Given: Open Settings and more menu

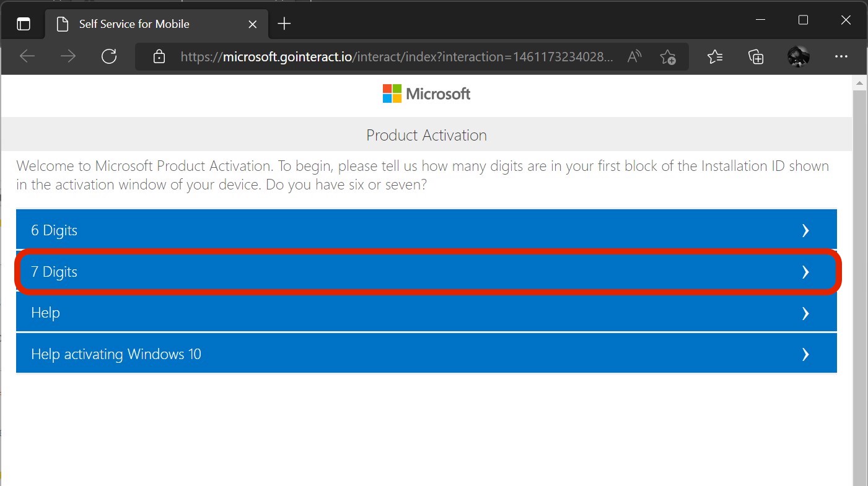Looking at the screenshot, I should click(841, 57).
